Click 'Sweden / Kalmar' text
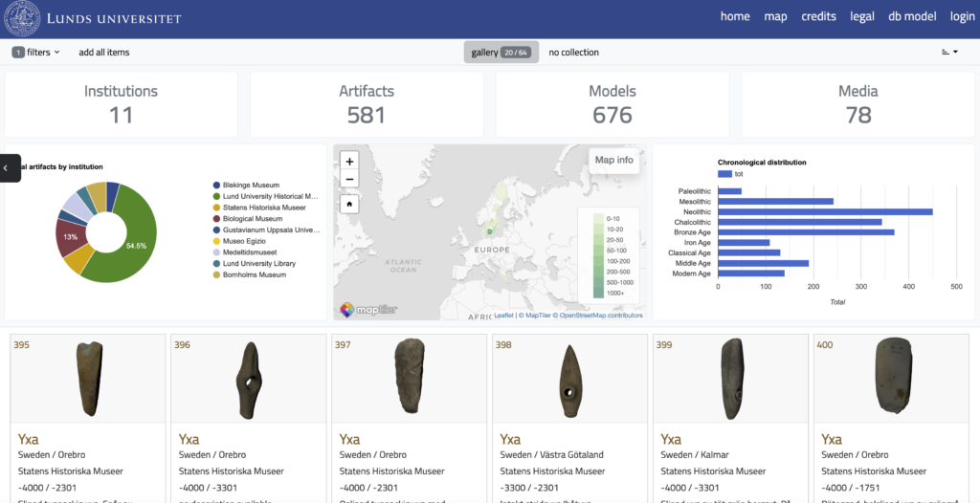 pyautogui.click(x=695, y=455)
